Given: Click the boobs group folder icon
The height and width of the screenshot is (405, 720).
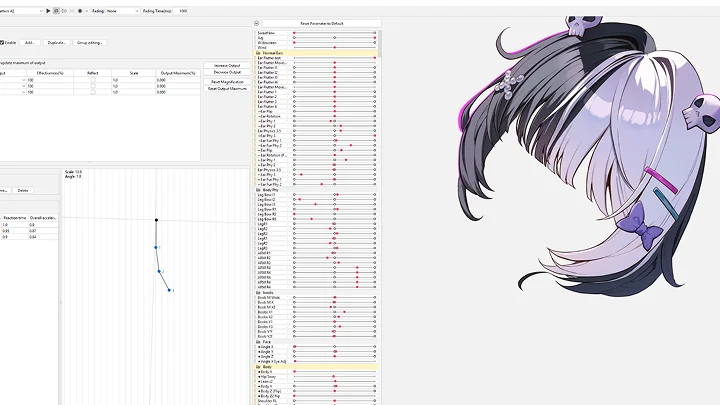Looking at the screenshot, I should coord(258,292).
